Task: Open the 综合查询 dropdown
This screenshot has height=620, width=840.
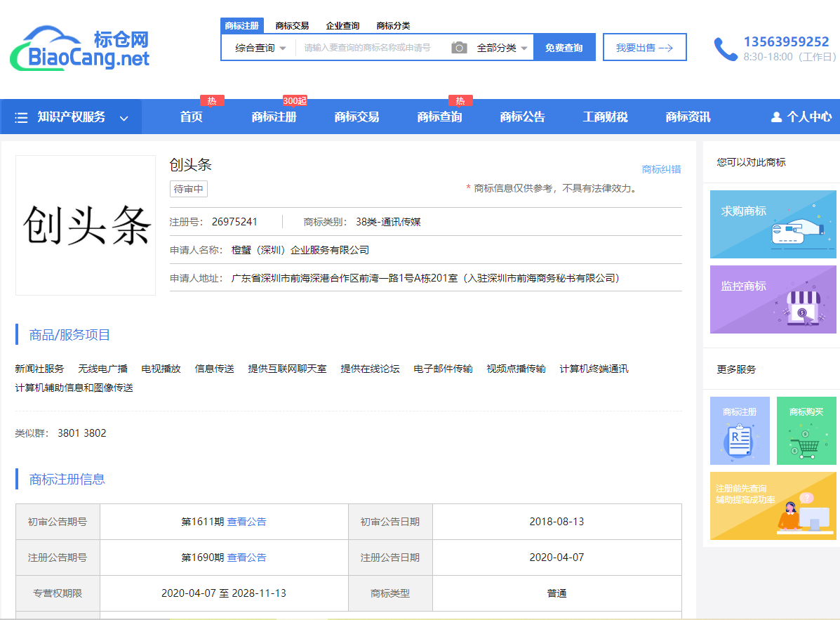Action: (260, 48)
